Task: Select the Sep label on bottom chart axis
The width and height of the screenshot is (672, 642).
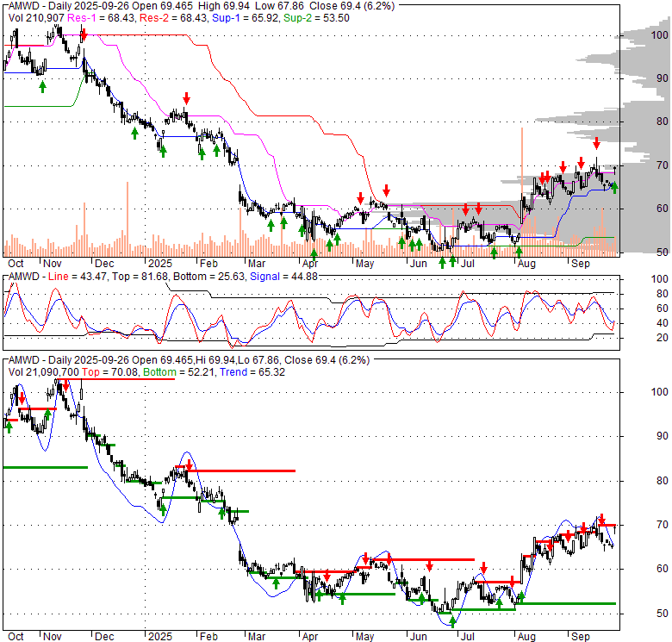Action: coord(581,637)
